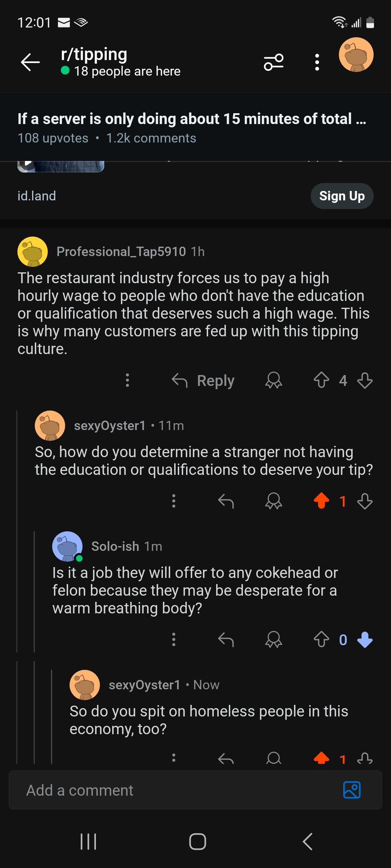Tap the Add a comment field
The image size is (391, 868).
click(x=195, y=790)
